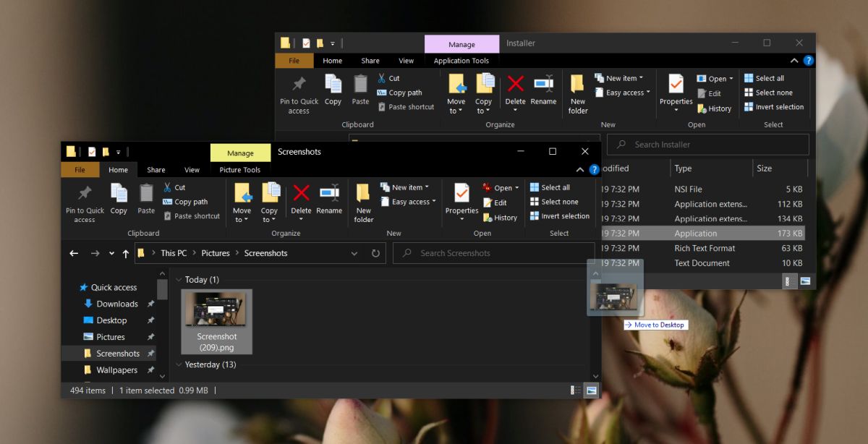Click Rename icon in Screenshots window ribbon
The image size is (868, 444).
tap(329, 200)
